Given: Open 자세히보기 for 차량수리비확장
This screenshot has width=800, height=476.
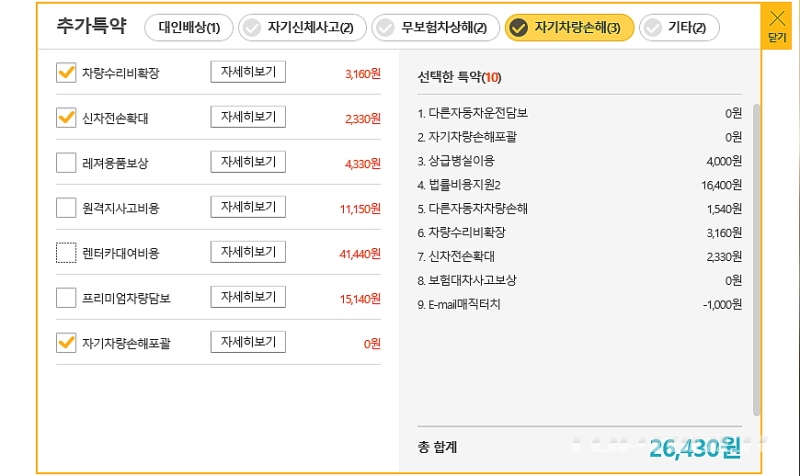Looking at the screenshot, I should (248, 72).
